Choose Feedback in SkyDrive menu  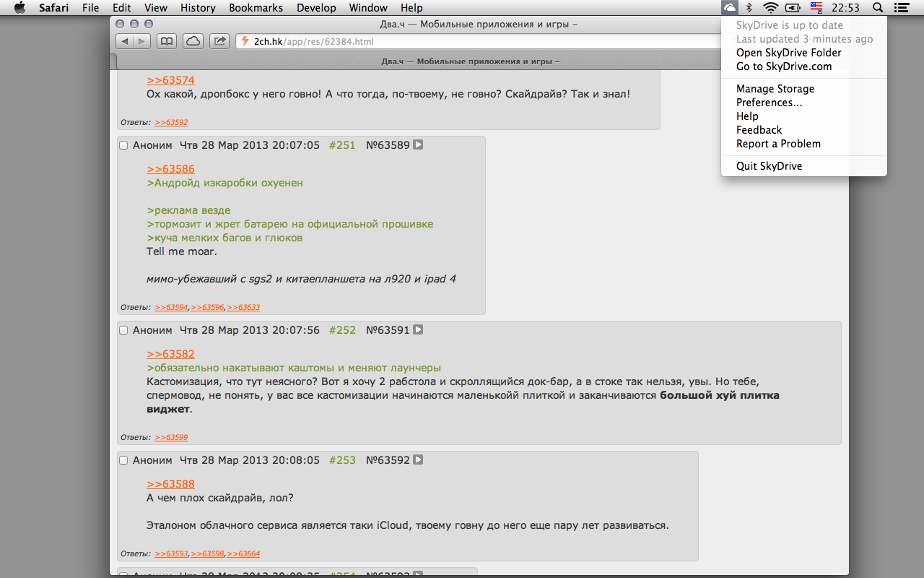click(803, 130)
